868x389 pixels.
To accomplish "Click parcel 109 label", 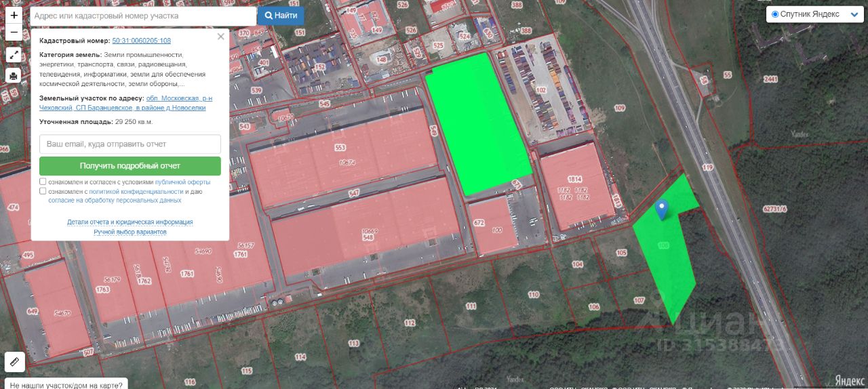I will [x=619, y=108].
